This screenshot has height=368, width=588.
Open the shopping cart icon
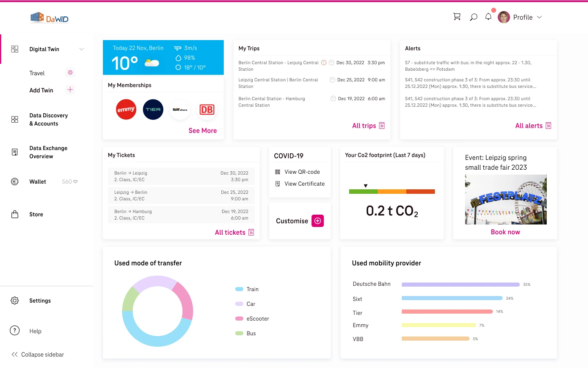[457, 17]
